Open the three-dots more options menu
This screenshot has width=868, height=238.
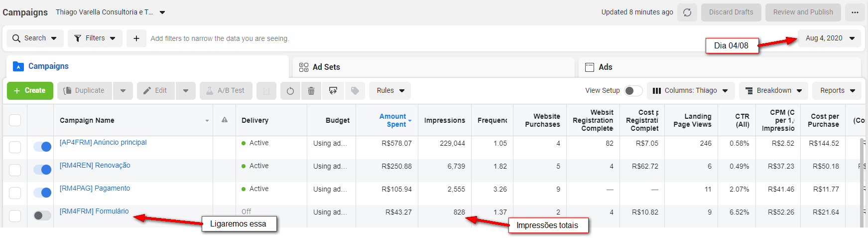pos(855,12)
